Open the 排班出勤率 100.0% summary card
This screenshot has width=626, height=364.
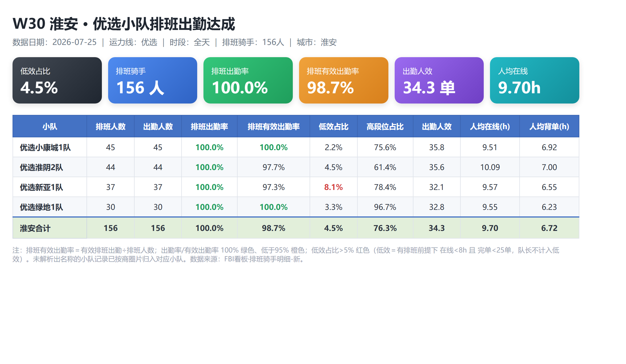click(x=248, y=80)
